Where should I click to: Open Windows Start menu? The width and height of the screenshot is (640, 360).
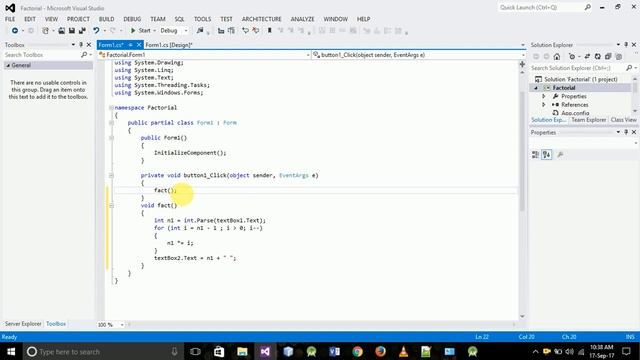coord(11,351)
